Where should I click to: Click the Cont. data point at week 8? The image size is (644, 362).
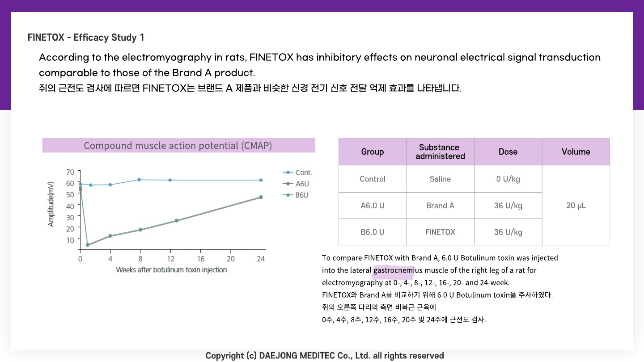(139, 180)
